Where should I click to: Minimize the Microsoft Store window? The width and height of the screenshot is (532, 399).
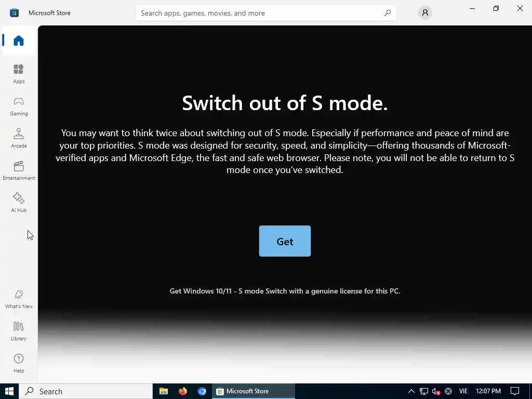[x=472, y=8]
